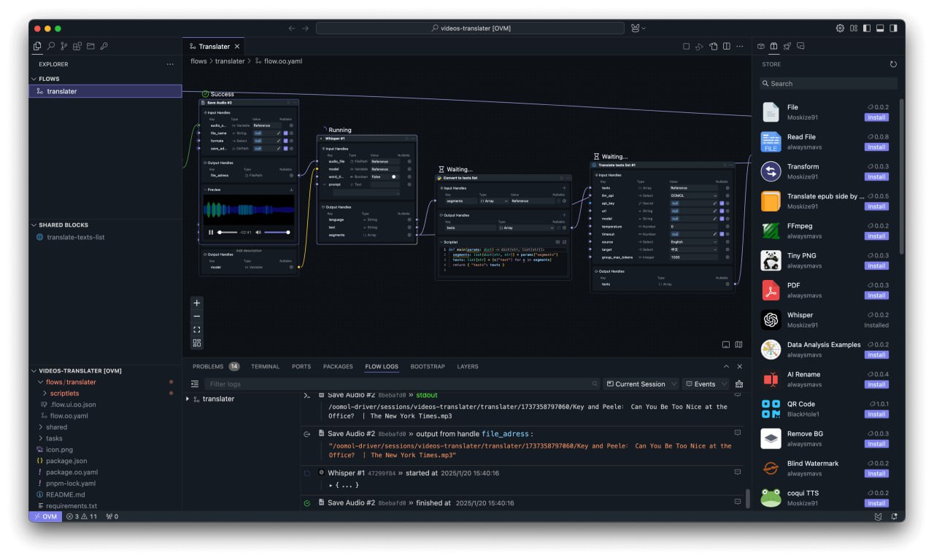The image size is (934, 560).
Task: Switch to the Terminal tab
Action: tap(265, 367)
